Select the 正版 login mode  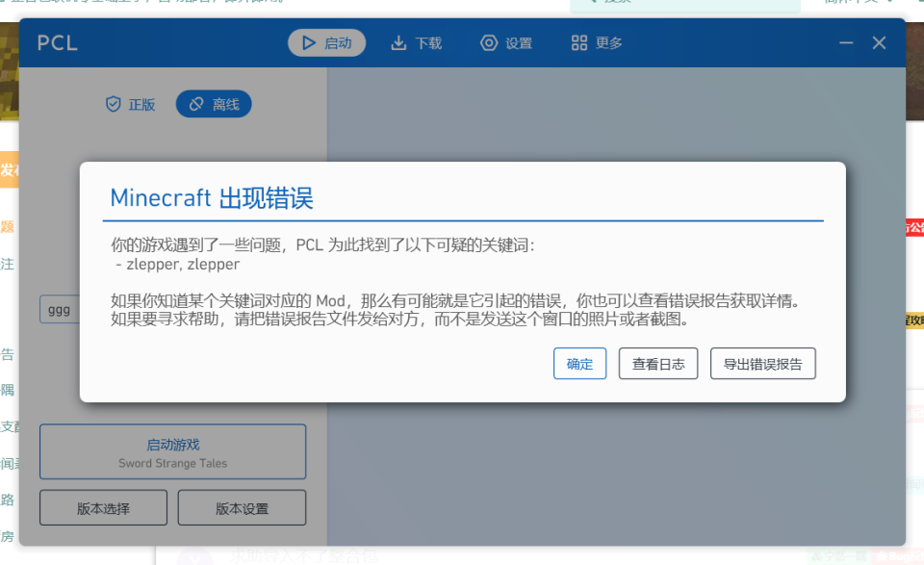point(130,104)
